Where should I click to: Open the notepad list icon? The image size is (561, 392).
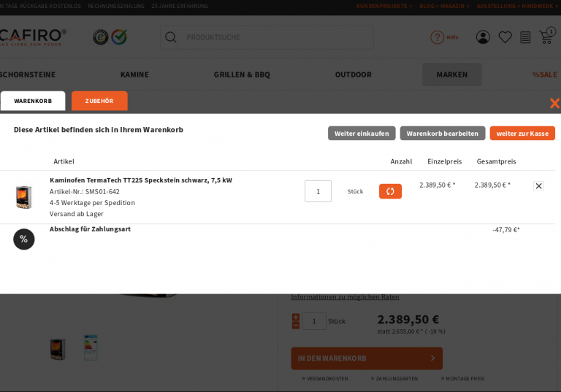pos(525,37)
